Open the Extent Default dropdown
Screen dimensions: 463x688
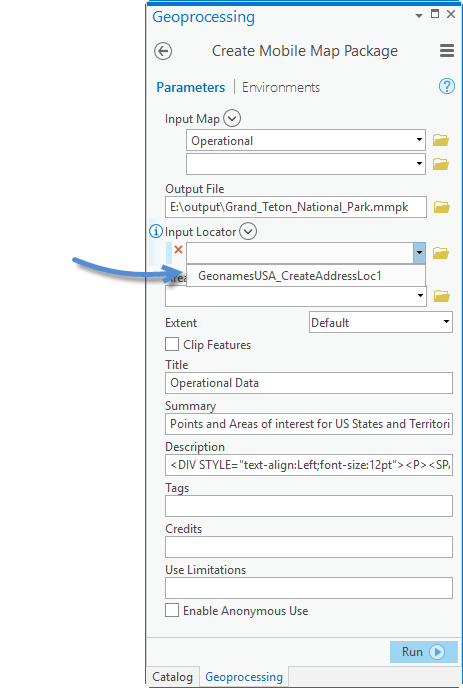380,322
